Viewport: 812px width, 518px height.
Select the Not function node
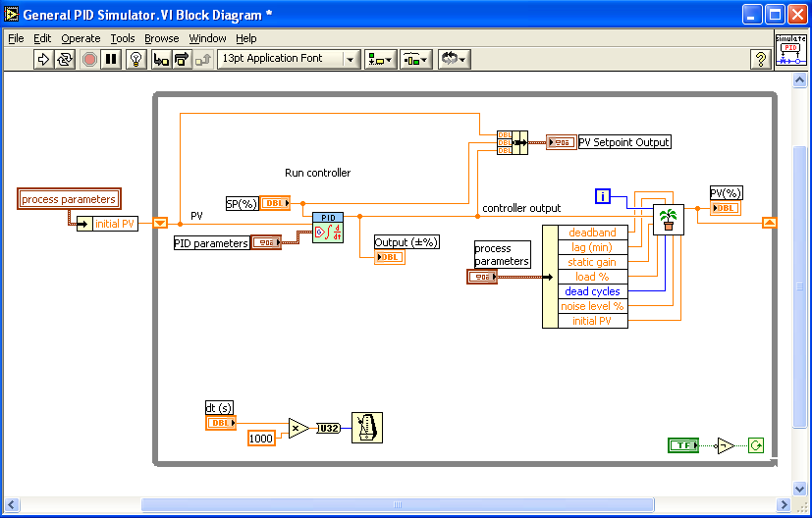[725, 445]
